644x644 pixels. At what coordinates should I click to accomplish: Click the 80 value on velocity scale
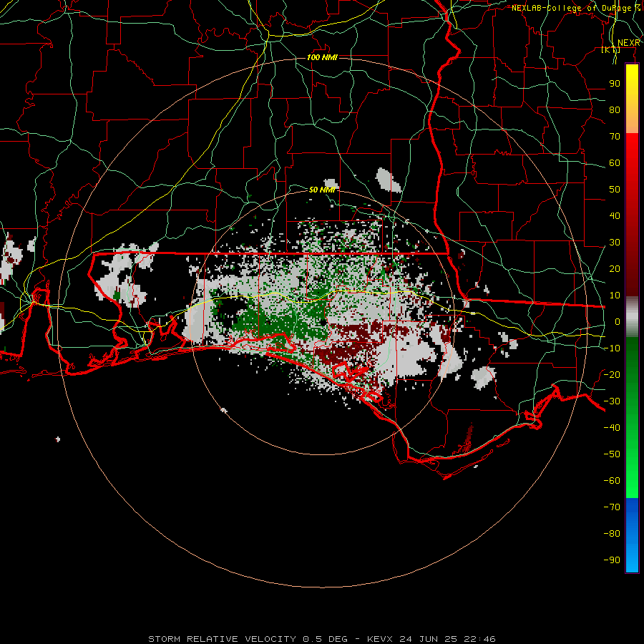click(615, 109)
